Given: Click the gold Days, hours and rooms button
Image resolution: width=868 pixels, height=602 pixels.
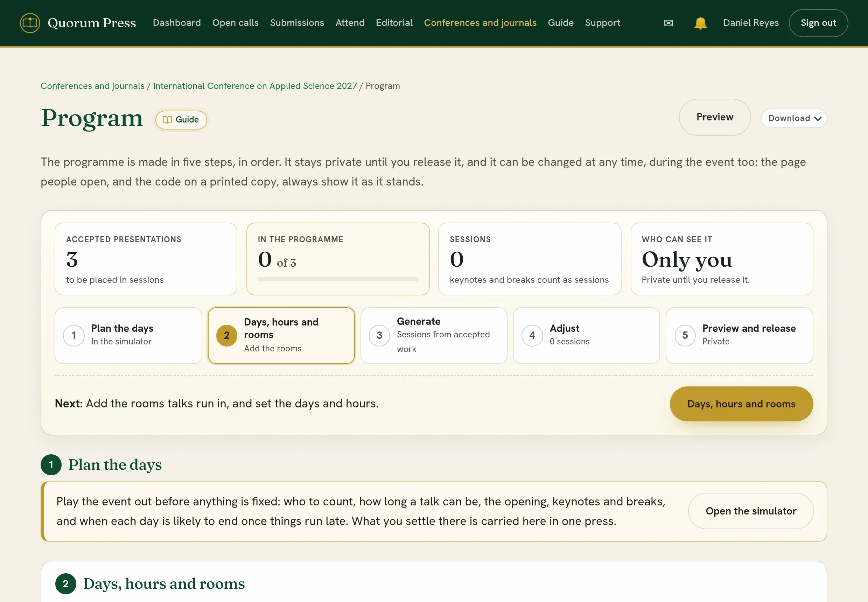Looking at the screenshot, I should 741,404.
